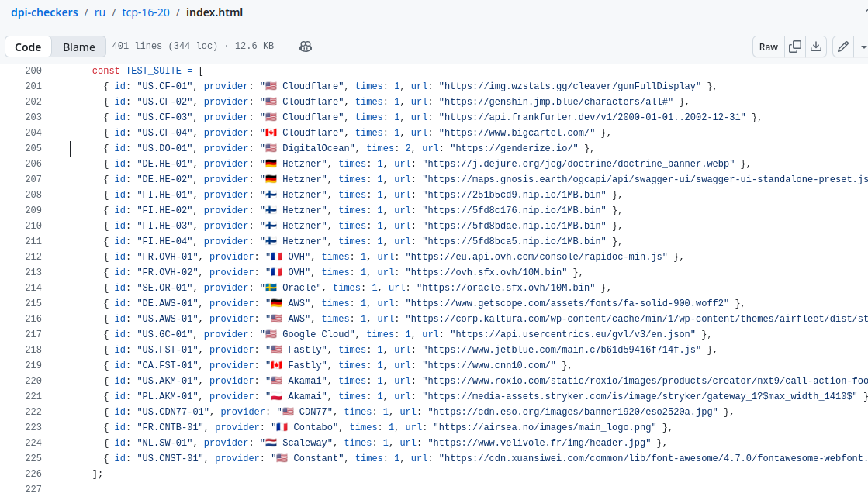Download the raw file
868x493 pixels.
point(816,47)
